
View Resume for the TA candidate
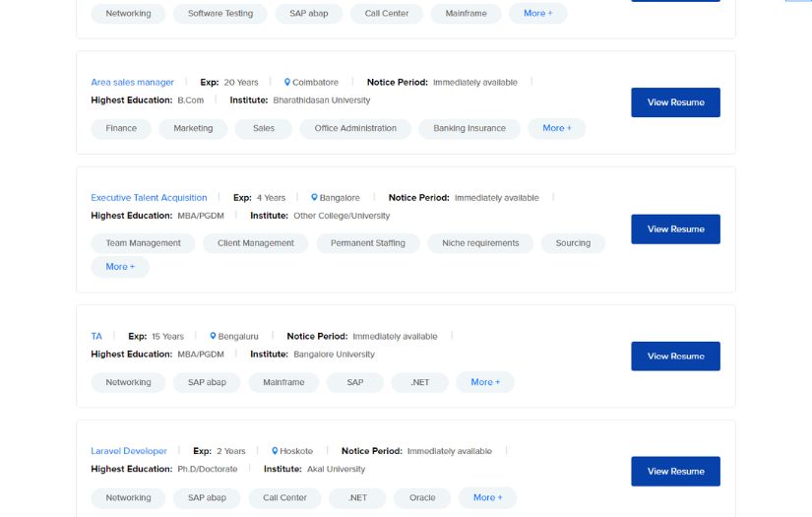pos(675,356)
